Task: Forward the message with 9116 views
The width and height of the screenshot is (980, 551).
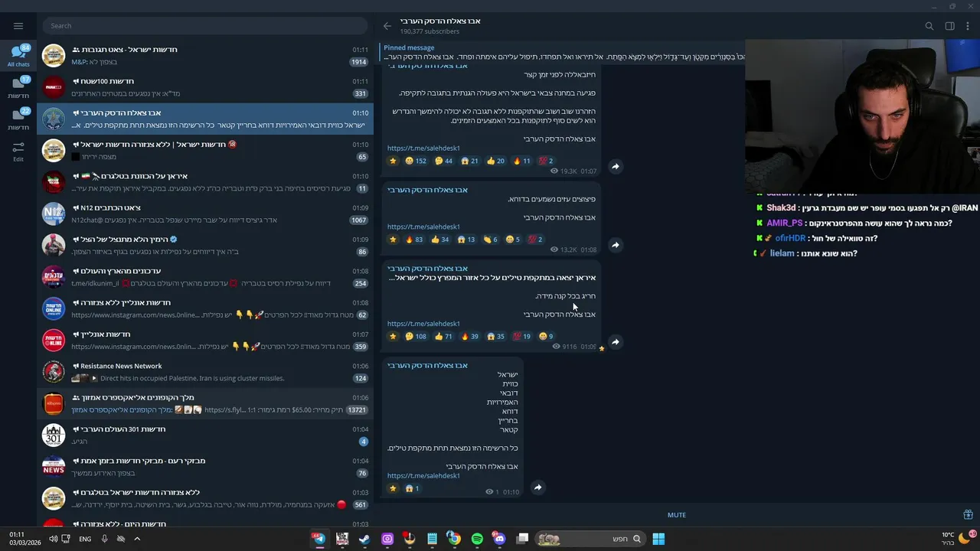Action: pos(615,342)
